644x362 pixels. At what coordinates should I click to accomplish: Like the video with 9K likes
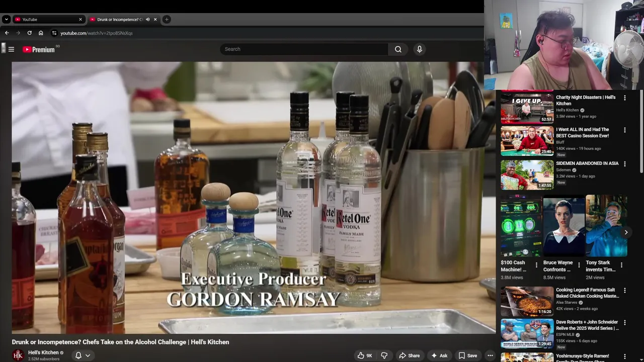click(365, 355)
